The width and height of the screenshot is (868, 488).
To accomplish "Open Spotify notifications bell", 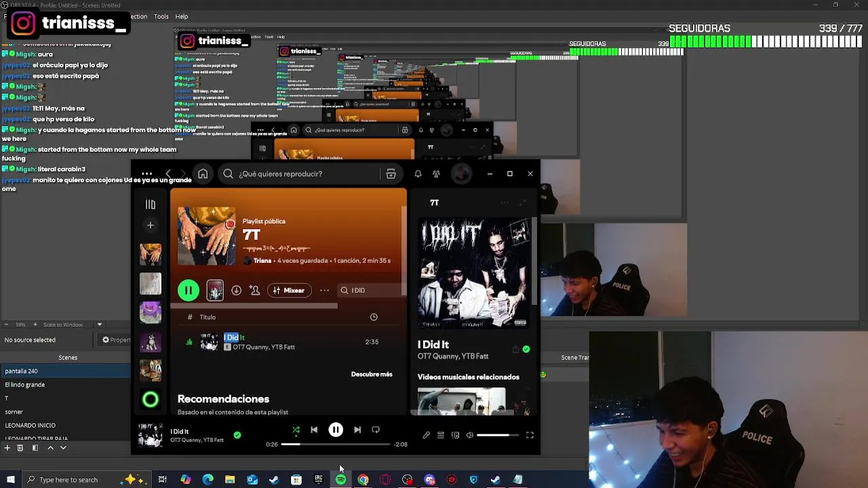I will (x=418, y=174).
